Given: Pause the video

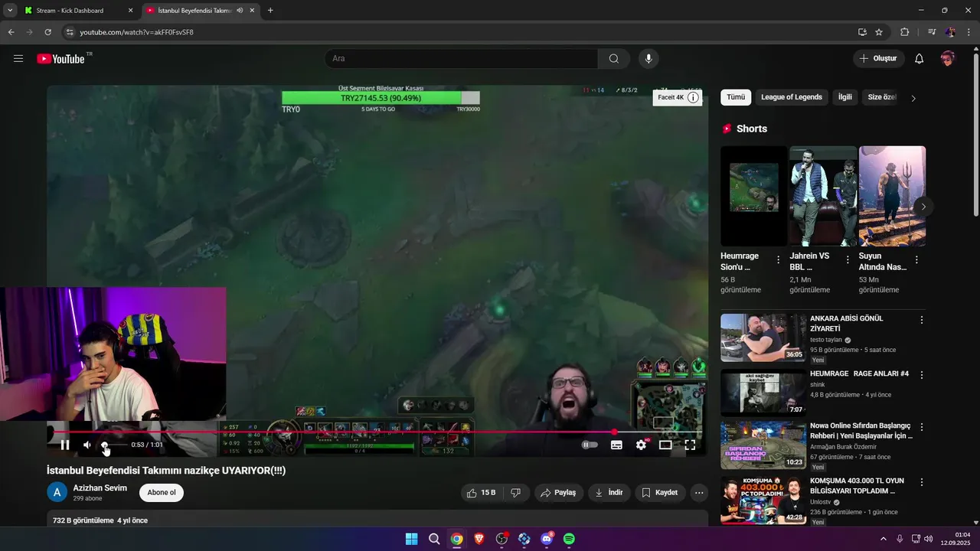Looking at the screenshot, I should coord(65,445).
